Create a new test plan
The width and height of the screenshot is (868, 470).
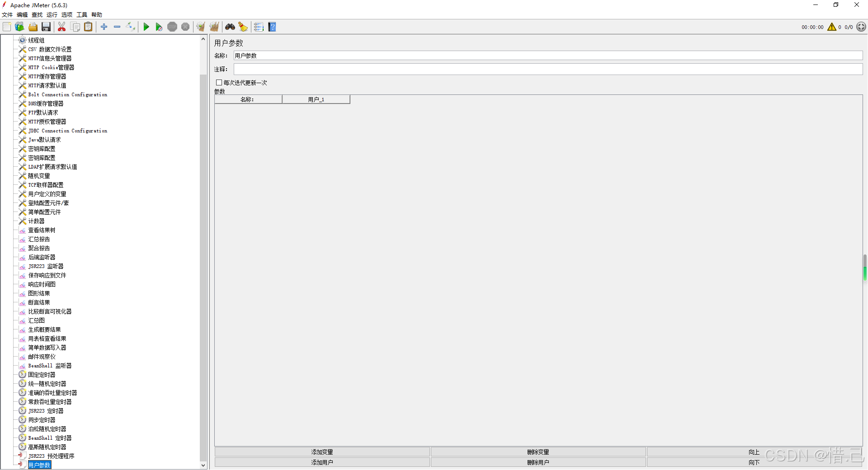7,27
